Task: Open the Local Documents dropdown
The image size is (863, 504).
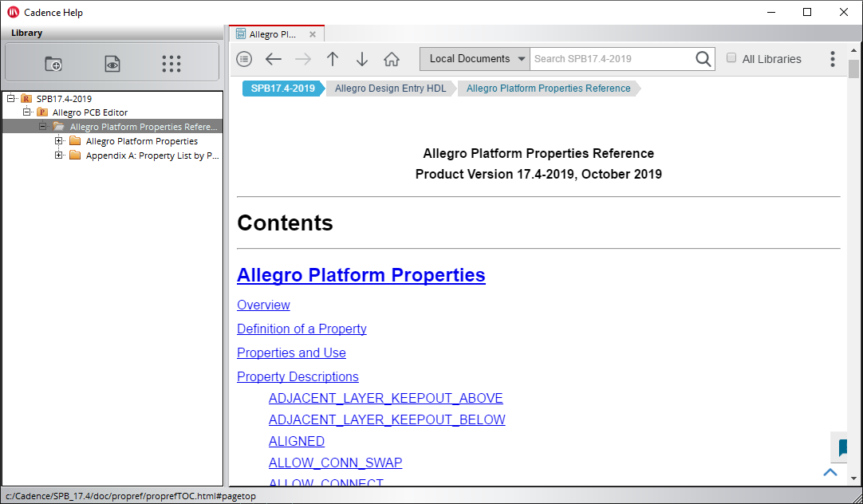Action: (x=475, y=59)
